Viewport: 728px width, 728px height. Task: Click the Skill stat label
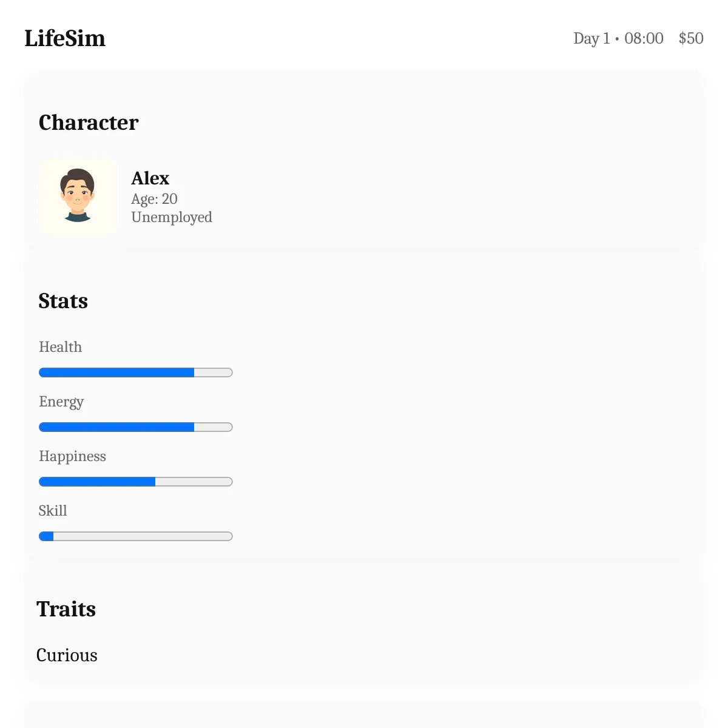coord(53,511)
